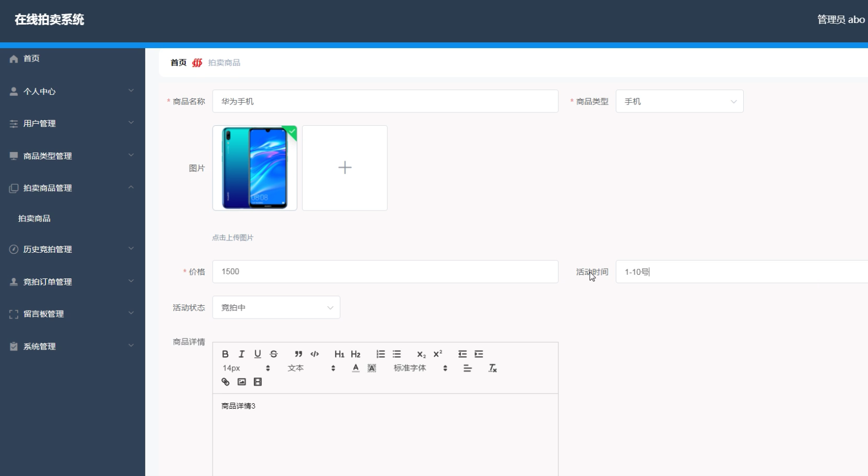Screen dimensions: 868x476
Task: Click the 价格 input field
Action: [x=385, y=271]
